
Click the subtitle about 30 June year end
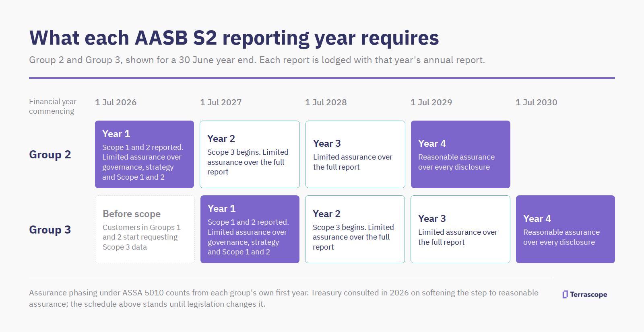257,60
